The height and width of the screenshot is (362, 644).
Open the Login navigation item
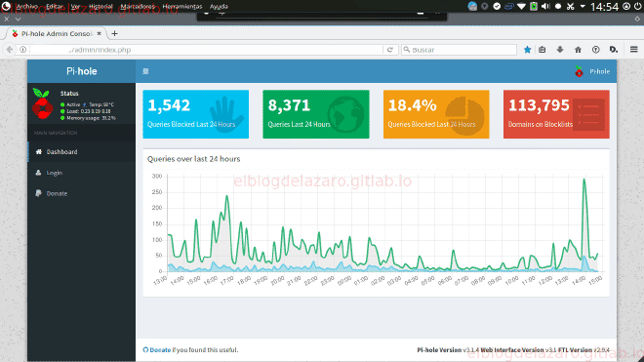(81, 173)
